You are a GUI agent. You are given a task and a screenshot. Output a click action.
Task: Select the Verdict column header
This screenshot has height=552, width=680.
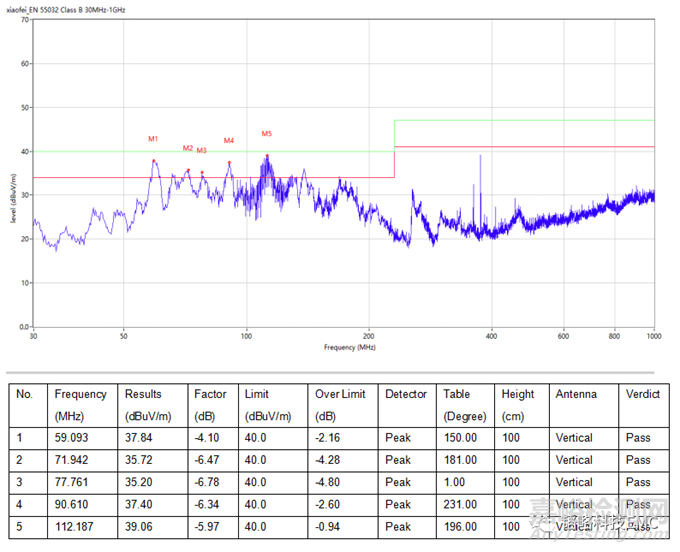(x=642, y=394)
